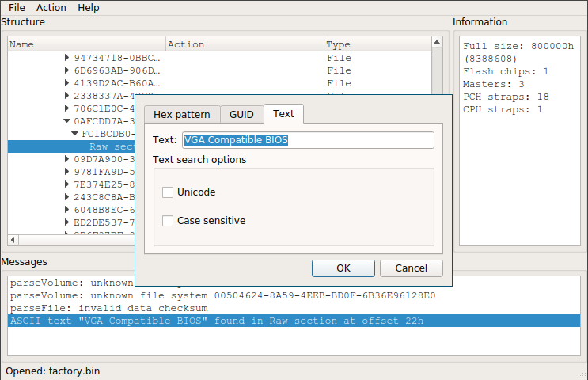
Task: Switch to the Hex pattern tab
Action: tap(182, 115)
